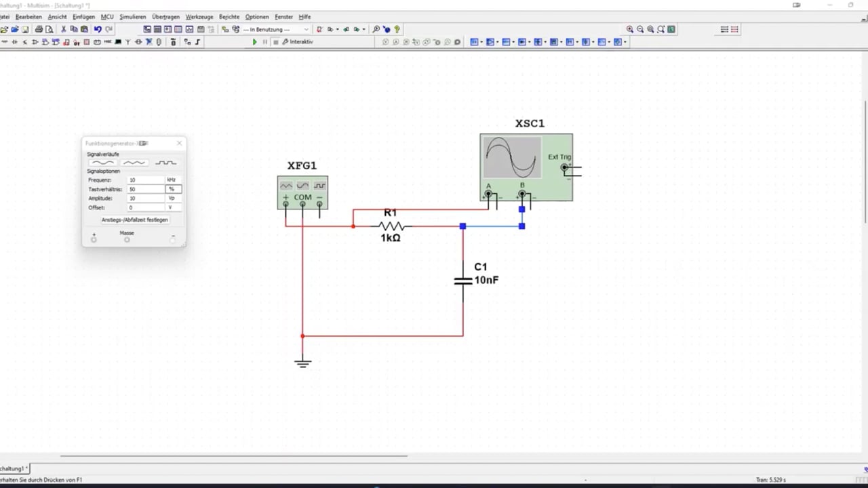
Task: Open the Vp amplitude unit dropdown
Action: 174,199
